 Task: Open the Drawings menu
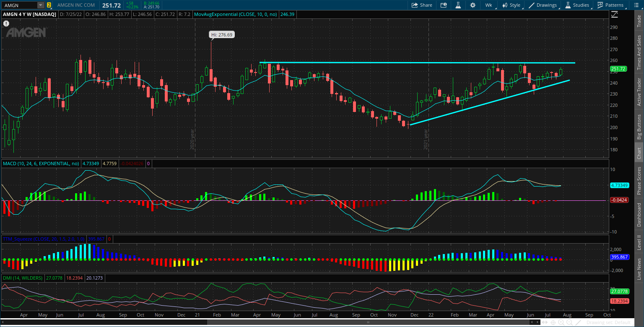tap(543, 5)
